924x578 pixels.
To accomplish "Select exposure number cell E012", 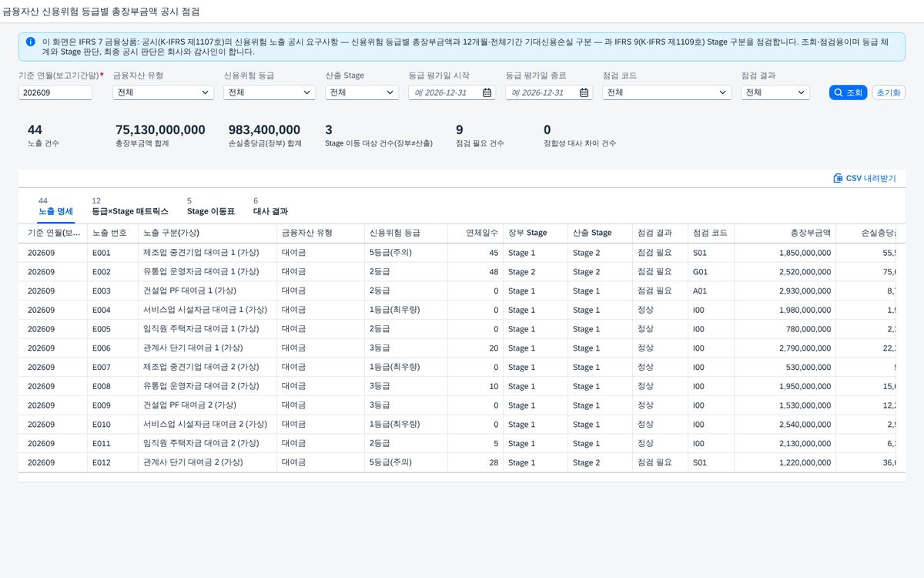I will pyautogui.click(x=112, y=462).
